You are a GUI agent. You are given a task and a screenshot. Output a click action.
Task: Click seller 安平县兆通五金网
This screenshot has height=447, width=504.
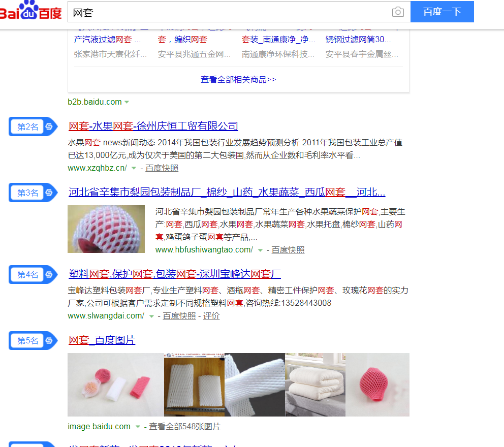coord(194,54)
